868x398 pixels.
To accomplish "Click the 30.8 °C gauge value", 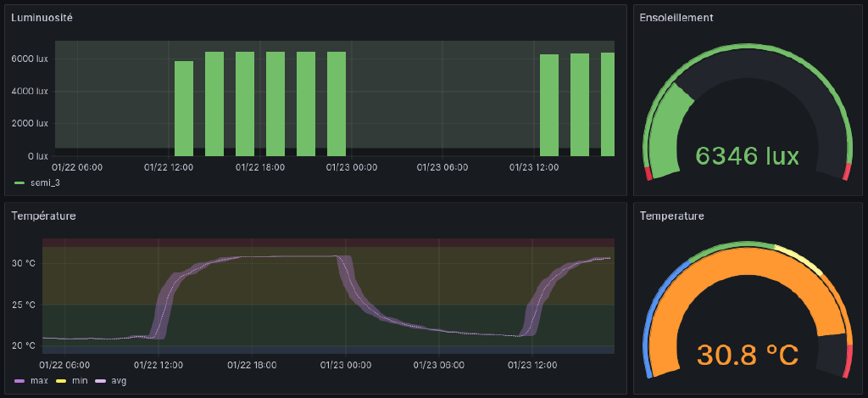I will click(748, 354).
